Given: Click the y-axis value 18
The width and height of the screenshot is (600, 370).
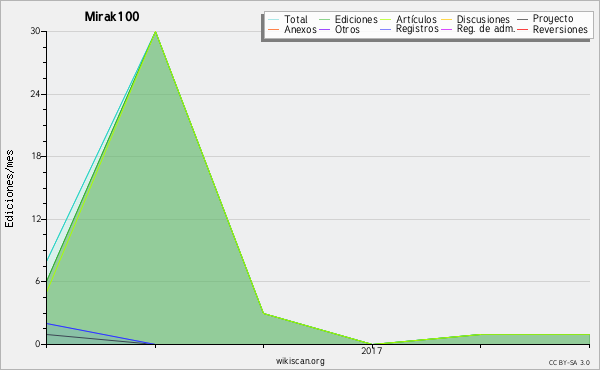Looking at the screenshot, I should [x=36, y=156].
